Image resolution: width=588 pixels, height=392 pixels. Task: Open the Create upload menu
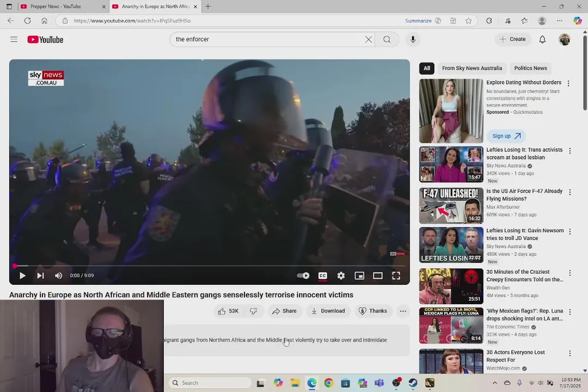pos(513,39)
